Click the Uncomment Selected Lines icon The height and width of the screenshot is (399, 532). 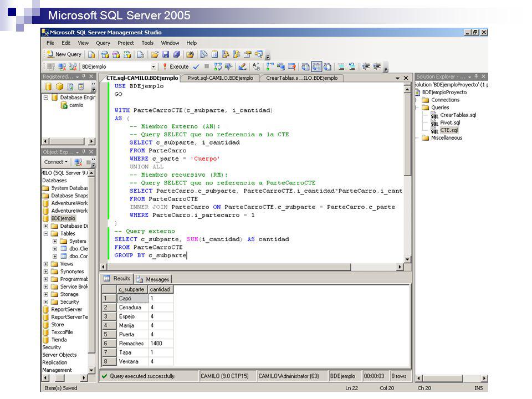coord(352,66)
